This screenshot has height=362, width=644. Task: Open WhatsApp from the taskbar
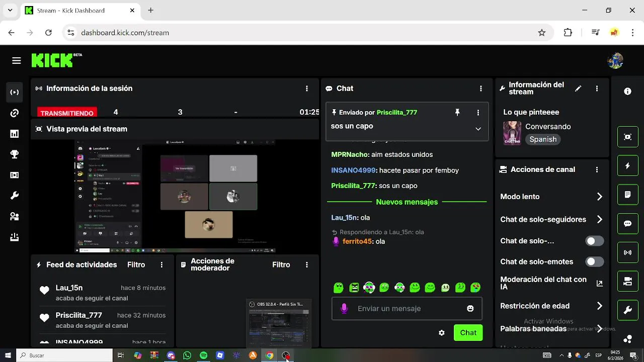coord(187,355)
